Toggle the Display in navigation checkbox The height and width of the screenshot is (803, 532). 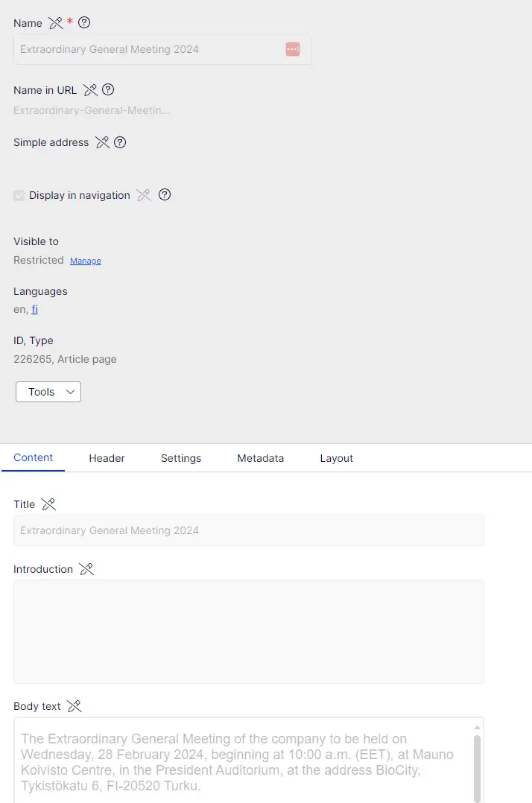pos(19,196)
